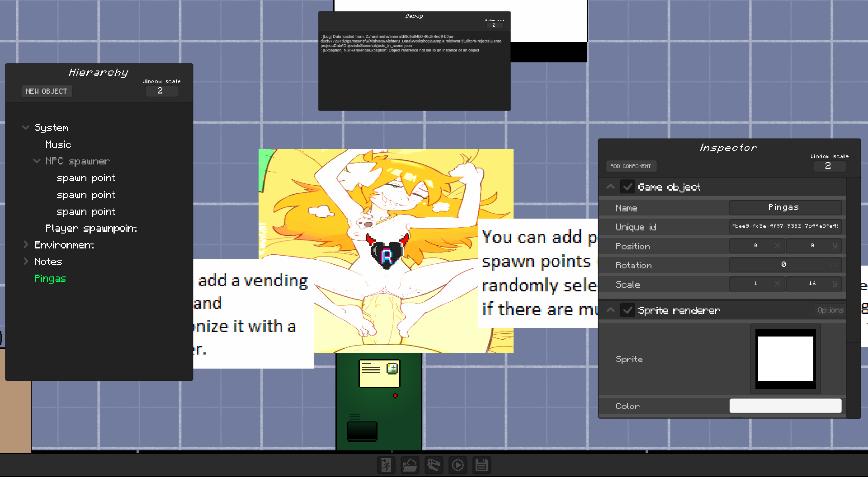
Task: Click the Inspector panel title
Action: click(728, 148)
